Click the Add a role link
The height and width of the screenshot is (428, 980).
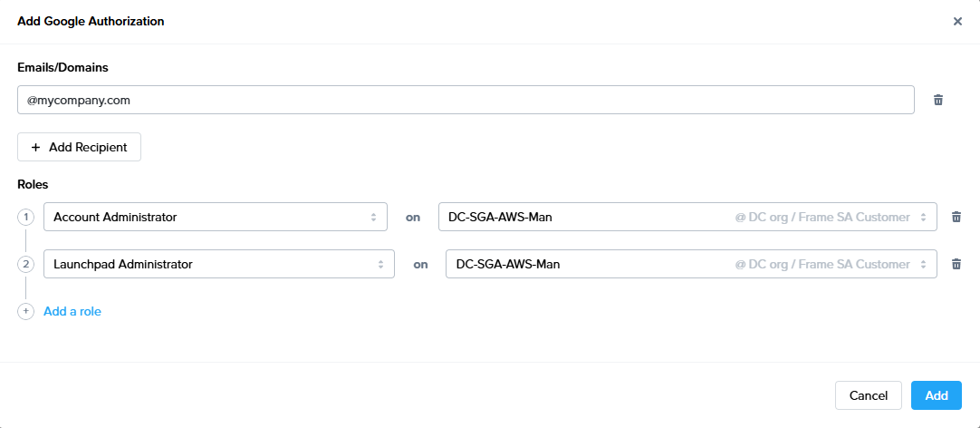pos(72,311)
